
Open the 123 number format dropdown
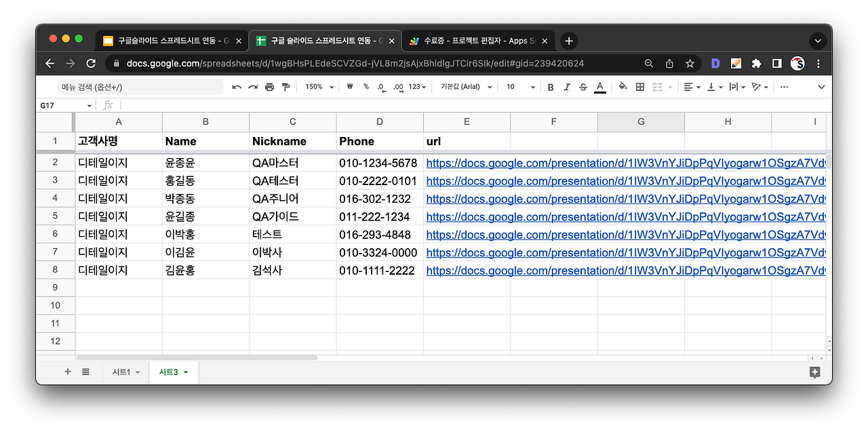pos(418,87)
